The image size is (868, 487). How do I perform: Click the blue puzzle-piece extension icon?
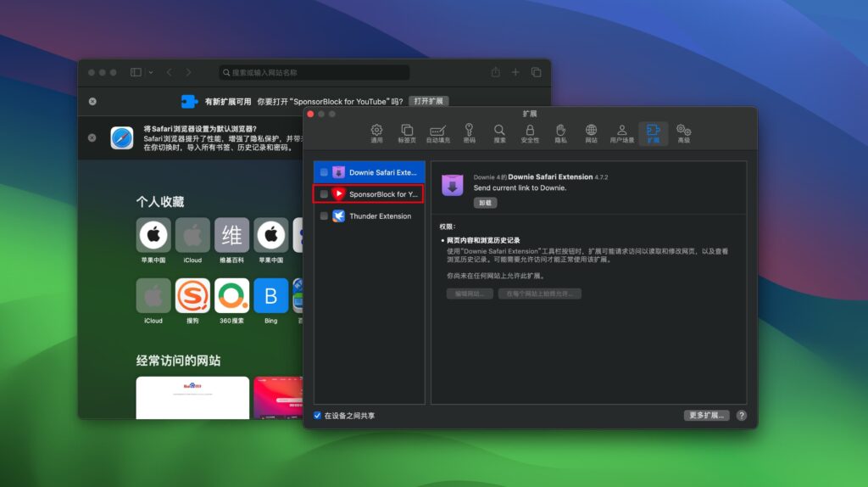[x=189, y=102]
